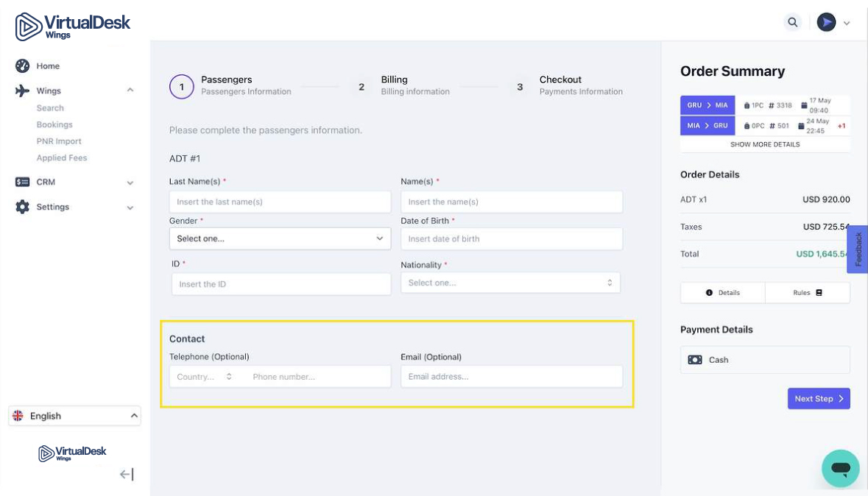This screenshot has height=496, width=868.
Task: Click the search magnifier icon
Action: coord(792,22)
